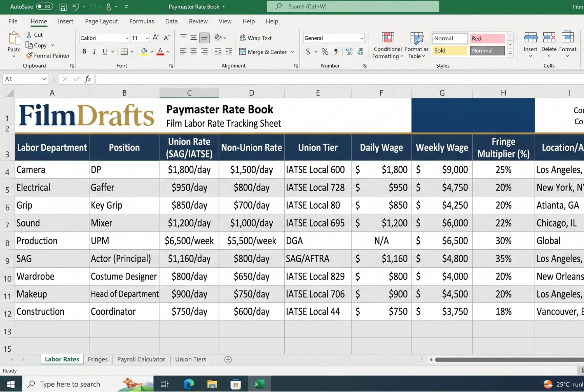The height and width of the screenshot is (392, 584).
Task: Decrease font size with smaller A icon
Action: coord(167,38)
